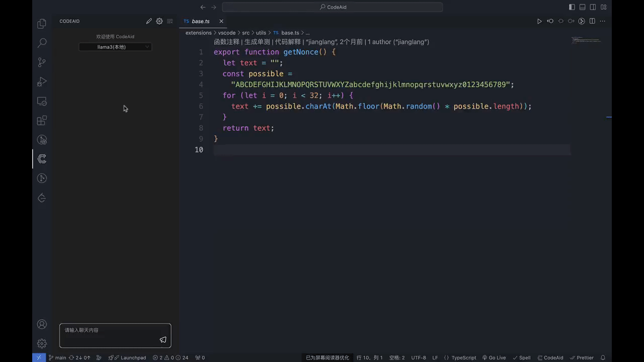Screen dimensions: 644x362
Task: Start Go Live server from status bar
Action: coord(494,357)
